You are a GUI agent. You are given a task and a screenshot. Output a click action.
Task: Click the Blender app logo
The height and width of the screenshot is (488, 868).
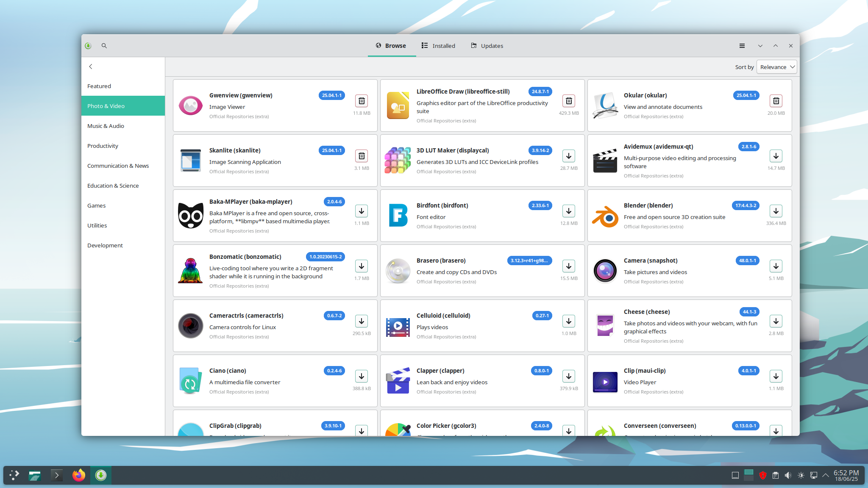(x=605, y=216)
